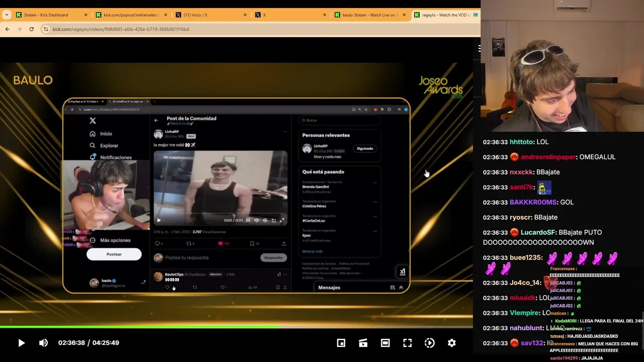Click chat user BAKKKR00MS
The image size is (644, 362).
point(533,202)
